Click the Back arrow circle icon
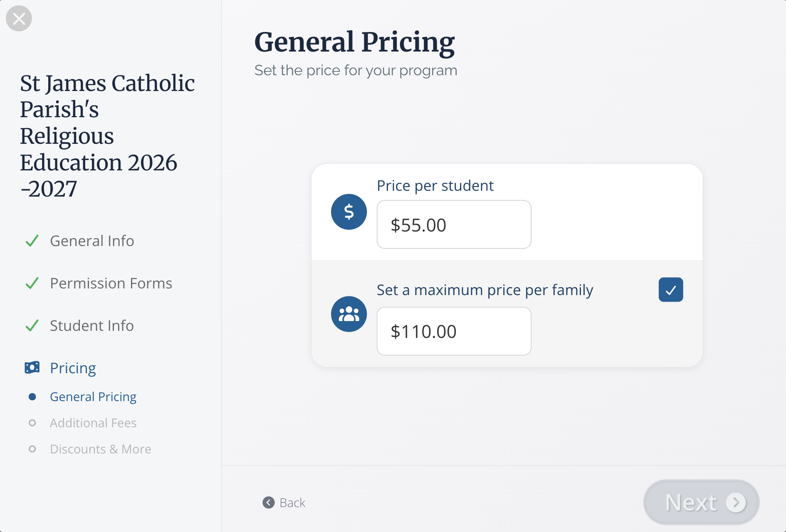 [269, 502]
